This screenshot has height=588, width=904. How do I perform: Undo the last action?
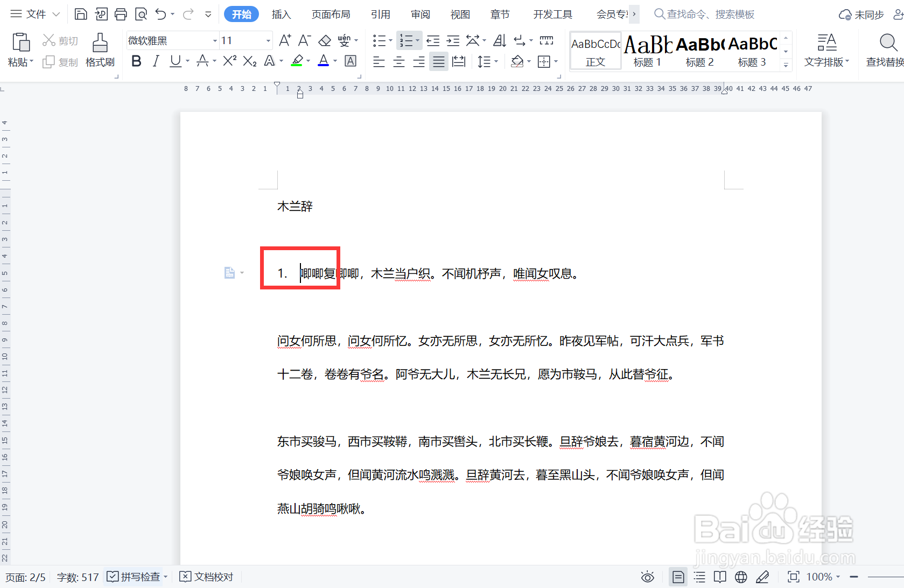coord(160,14)
